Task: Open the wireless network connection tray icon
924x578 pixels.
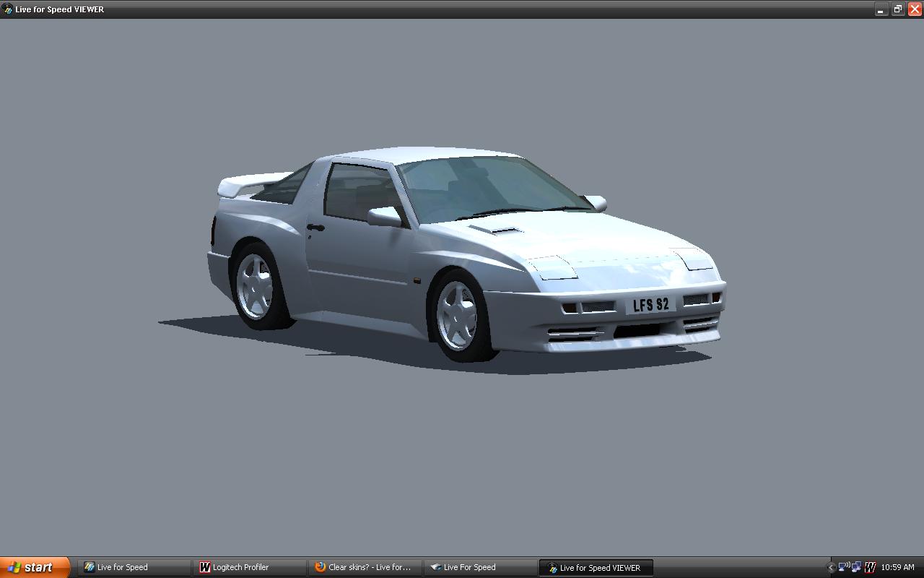Action: (843, 567)
